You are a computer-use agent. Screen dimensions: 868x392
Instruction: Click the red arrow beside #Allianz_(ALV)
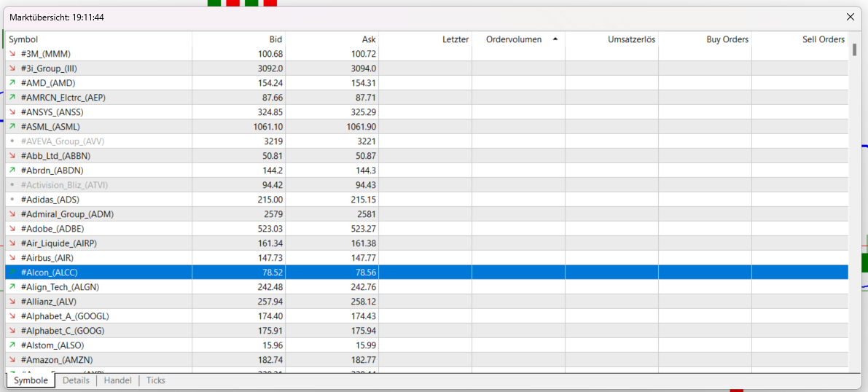[x=12, y=302]
